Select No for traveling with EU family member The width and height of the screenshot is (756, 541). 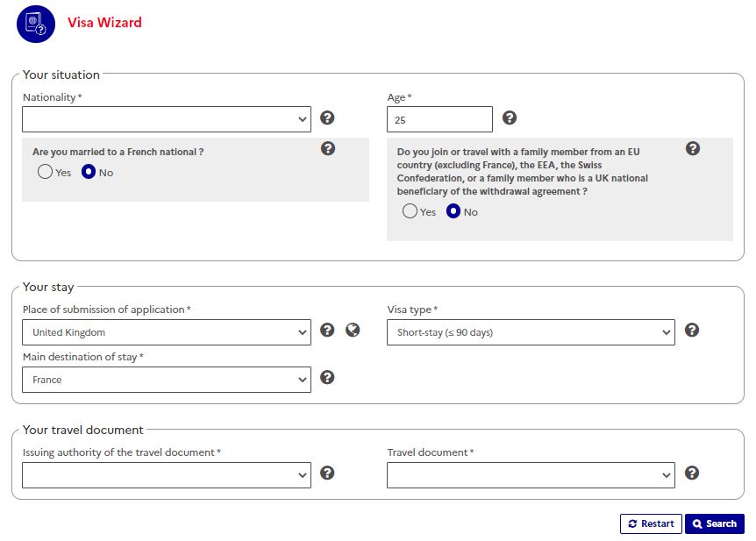[453, 211]
